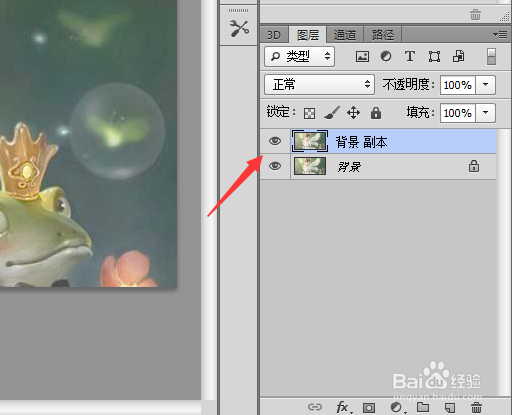Open the 正常 blend mode dropdown
Screen dimensions: 512x415
point(319,85)
